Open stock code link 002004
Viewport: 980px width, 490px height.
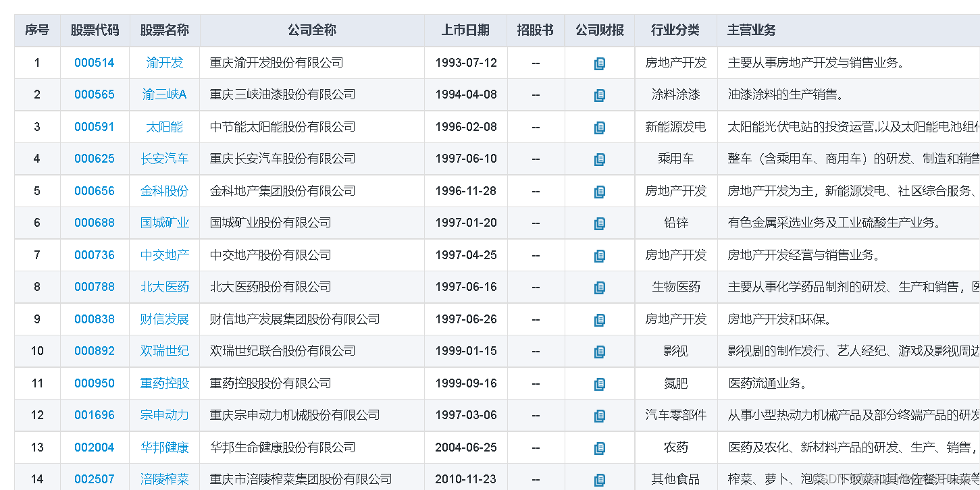95,447
